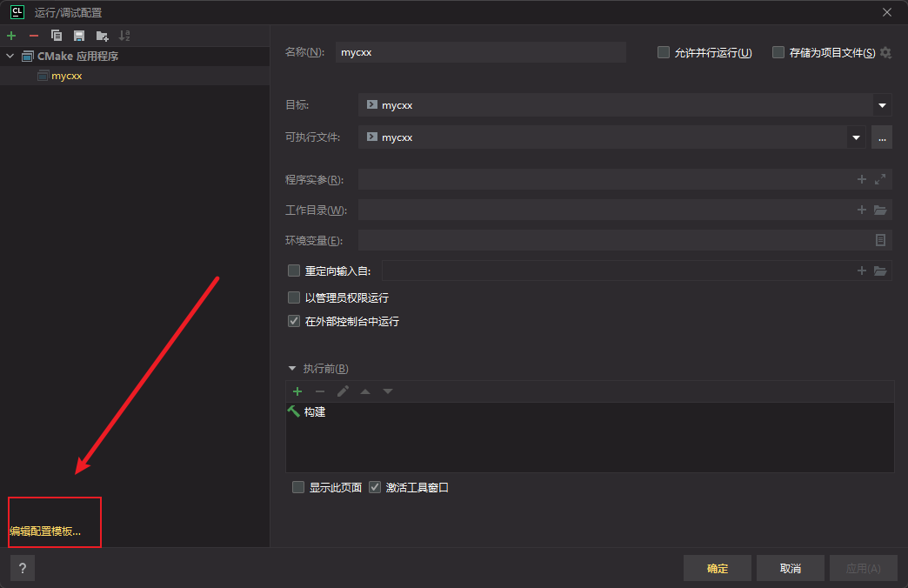Collapse the CMake 应用程序 tree node
Viewport: 908px width, 588px height.
click(10, 57)
